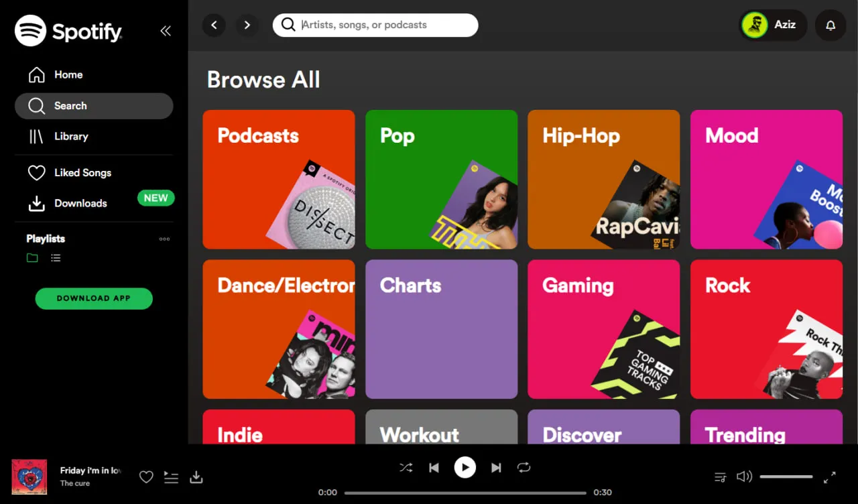Open the Aziz profile button

pyautogui.click(x=772, y=25)
